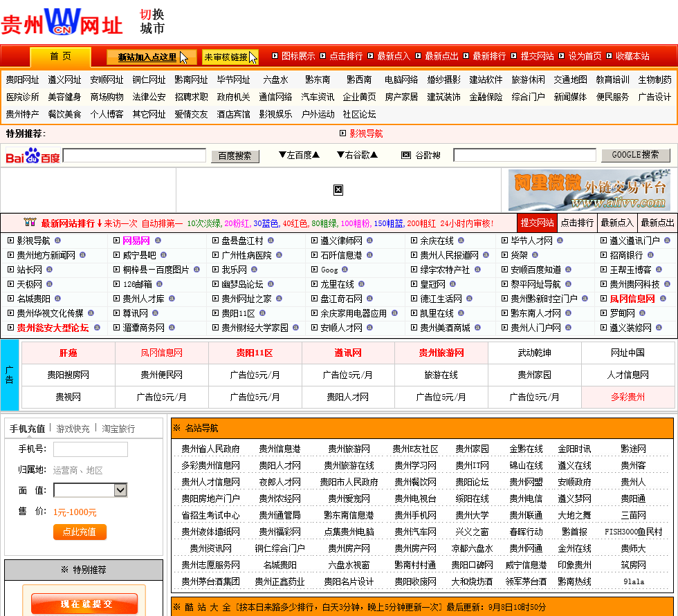The width and height of the screenshot is (678, 616).
Task: Click the info icon beside 贵阳11区 listing
Action: [262, 312]
